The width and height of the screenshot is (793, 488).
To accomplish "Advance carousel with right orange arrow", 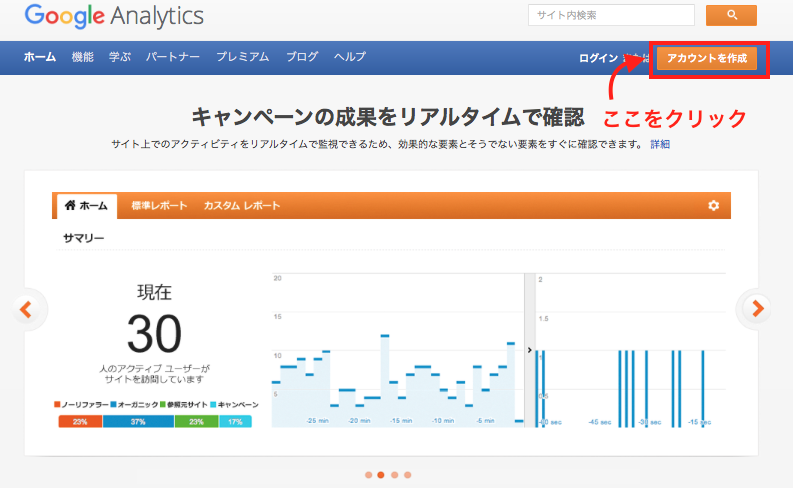I will (758, 308).
